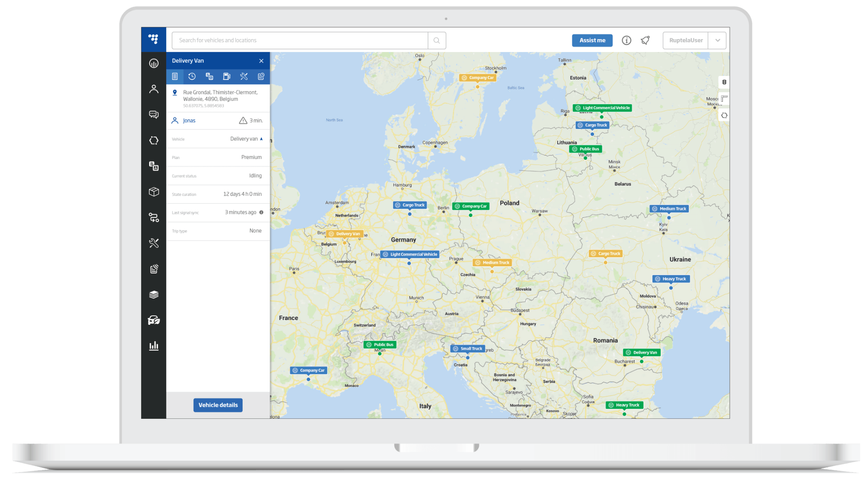The height and width of the screenshot is (479, 868).
Task: Click the info icon beside 3 minutes ago
Action: [261, 212]
